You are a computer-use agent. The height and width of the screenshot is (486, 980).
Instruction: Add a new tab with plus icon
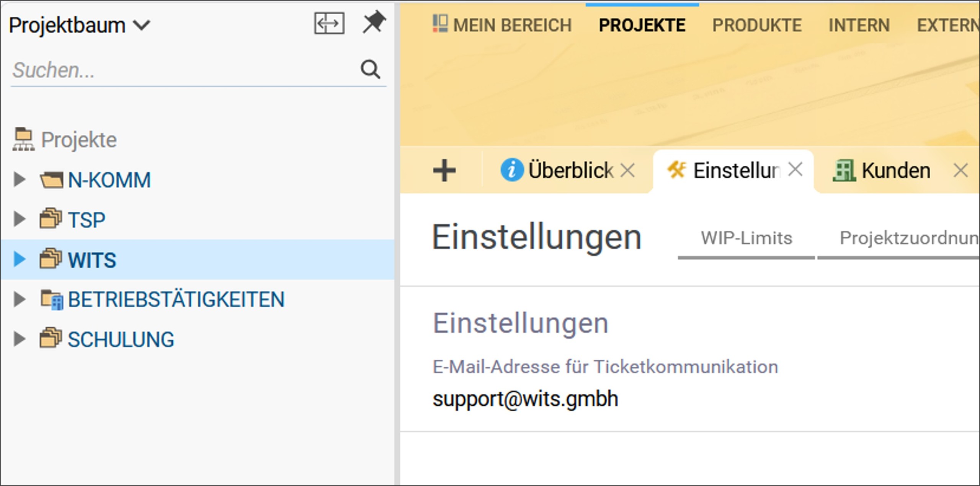point(444,170)
